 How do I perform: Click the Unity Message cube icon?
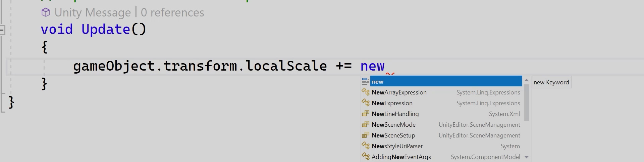click(45, 13)
